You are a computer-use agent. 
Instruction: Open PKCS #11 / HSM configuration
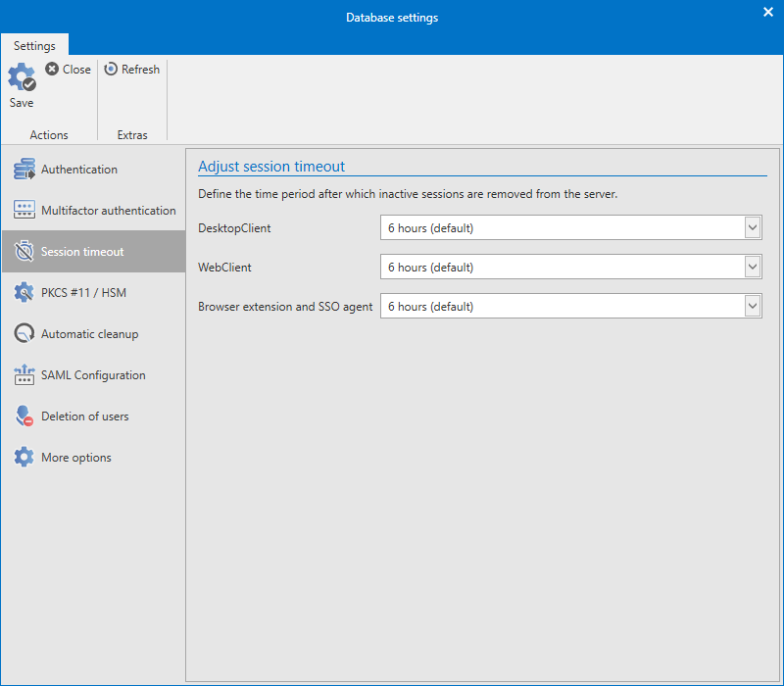(x=24, y=292)
